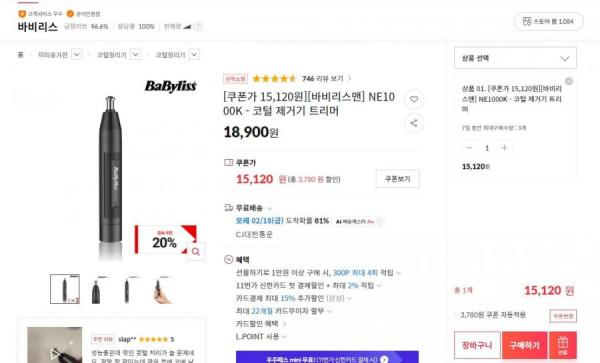The width and height of the screenshot is (600, 363).
Task: Select the hand-holding trimmer thumbnail
Action: pyautogui.click(x=161, y=289)
